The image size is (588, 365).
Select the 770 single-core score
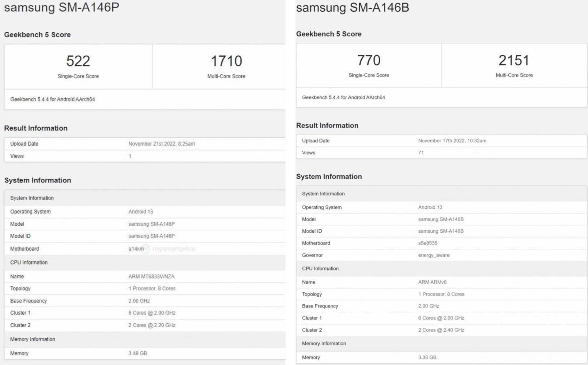[369, 60]
